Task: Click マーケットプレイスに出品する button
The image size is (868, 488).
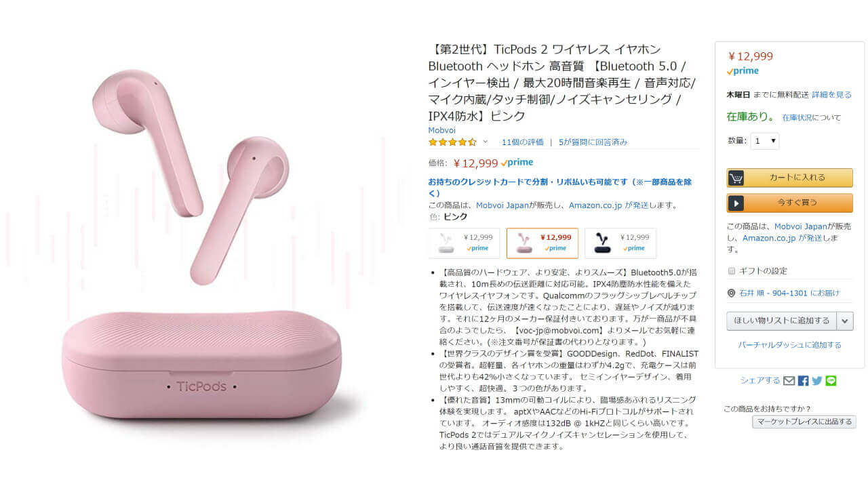Action: [x=804, y=422]
